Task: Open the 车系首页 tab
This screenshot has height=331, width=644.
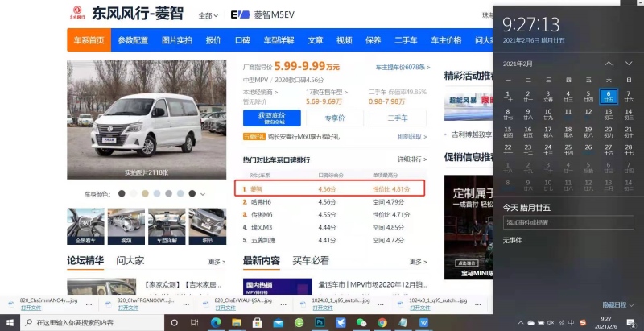Action: pos(89,39)
